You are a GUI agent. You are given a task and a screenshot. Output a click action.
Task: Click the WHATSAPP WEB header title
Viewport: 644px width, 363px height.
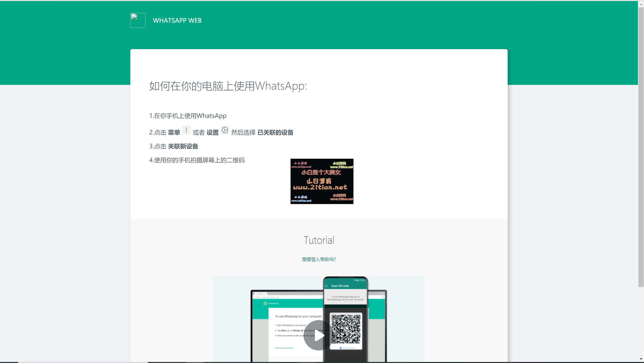click(x=177, y=20)
